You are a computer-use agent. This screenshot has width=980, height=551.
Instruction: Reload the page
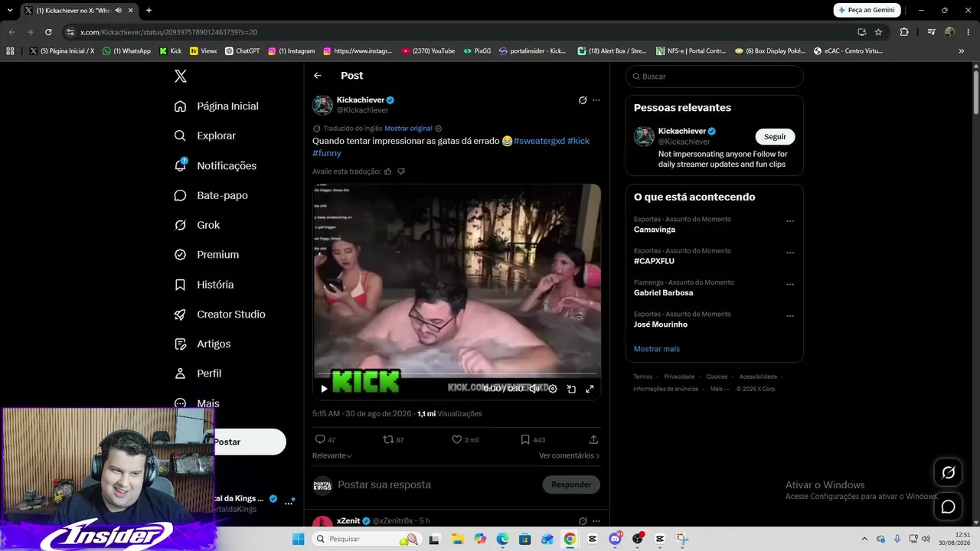coord(48,32)
